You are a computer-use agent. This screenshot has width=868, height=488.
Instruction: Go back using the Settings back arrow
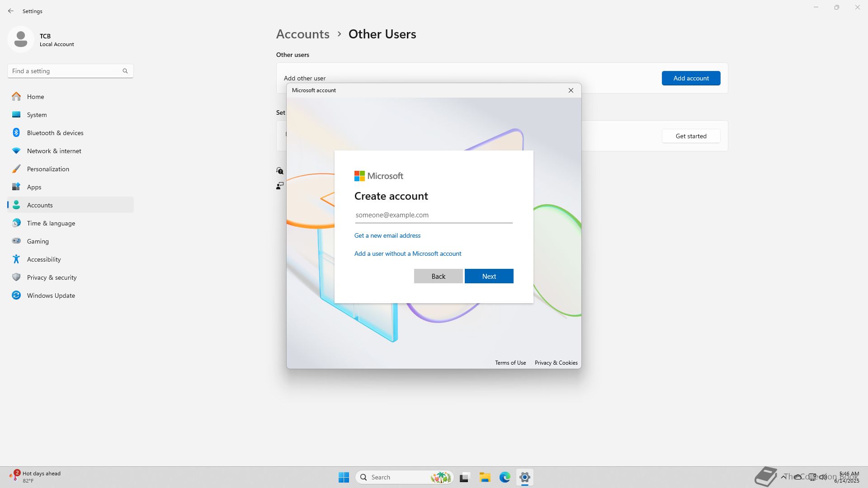(11, 11)
